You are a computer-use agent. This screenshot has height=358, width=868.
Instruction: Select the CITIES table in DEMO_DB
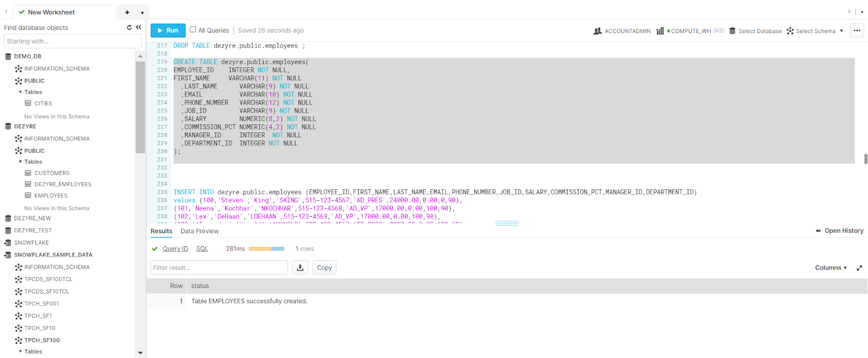[x=43, y=104]
